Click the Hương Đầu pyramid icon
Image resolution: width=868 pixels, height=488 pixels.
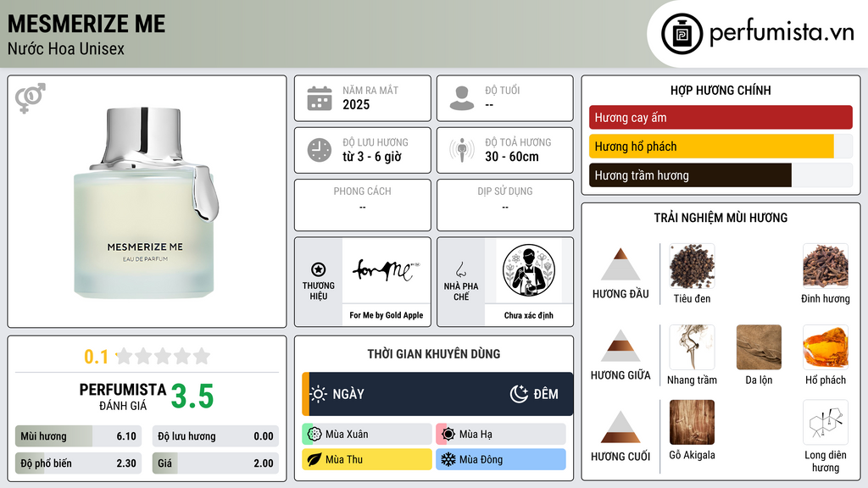tap(620, 264)
